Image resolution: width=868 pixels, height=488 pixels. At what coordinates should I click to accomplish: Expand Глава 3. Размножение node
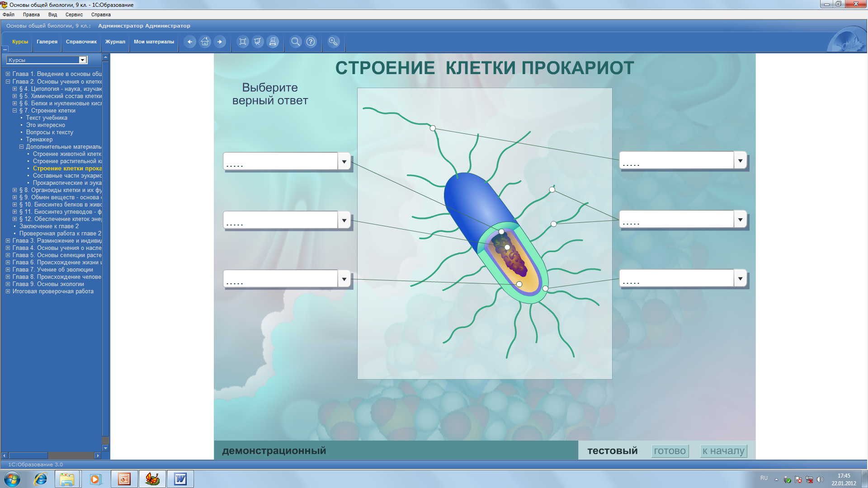[8, 241]
